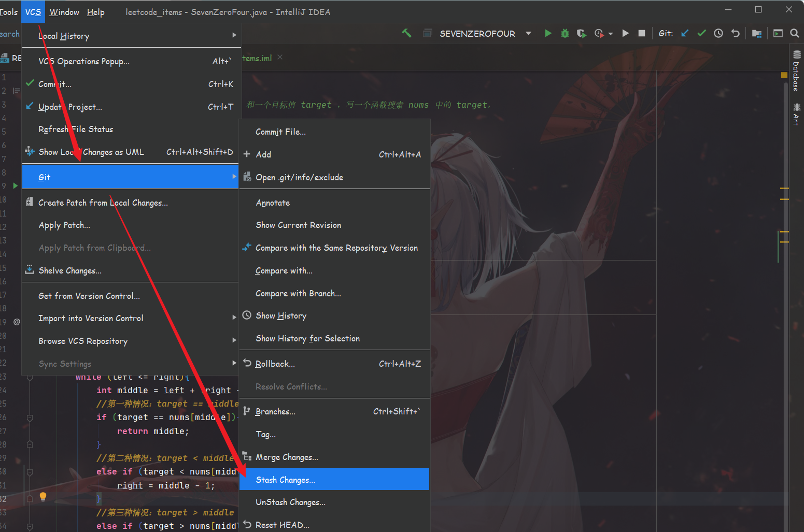
Task: Click UnStash Changes...
Action: 334,502
